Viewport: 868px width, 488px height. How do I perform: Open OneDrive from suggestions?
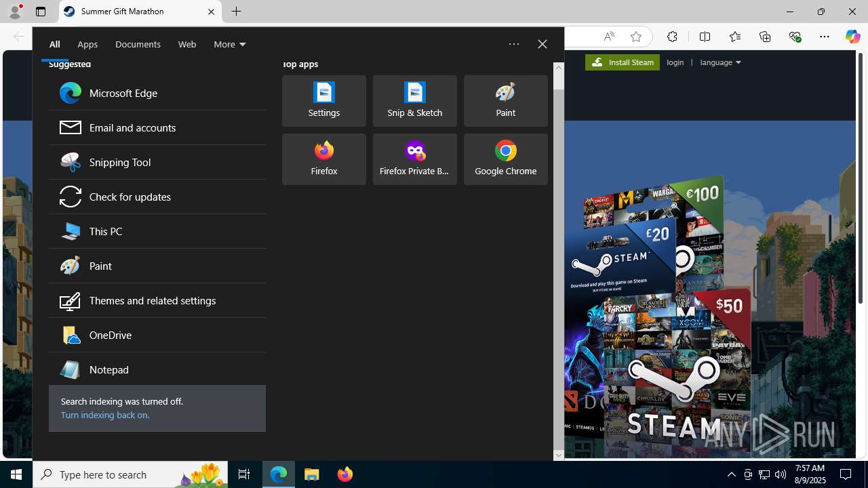point(157,335)
